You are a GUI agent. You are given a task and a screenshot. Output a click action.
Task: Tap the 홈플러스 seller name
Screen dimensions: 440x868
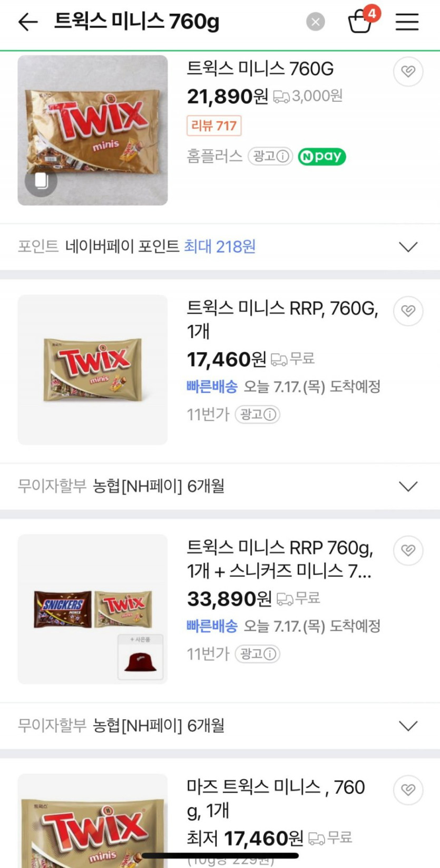point(214,156)
